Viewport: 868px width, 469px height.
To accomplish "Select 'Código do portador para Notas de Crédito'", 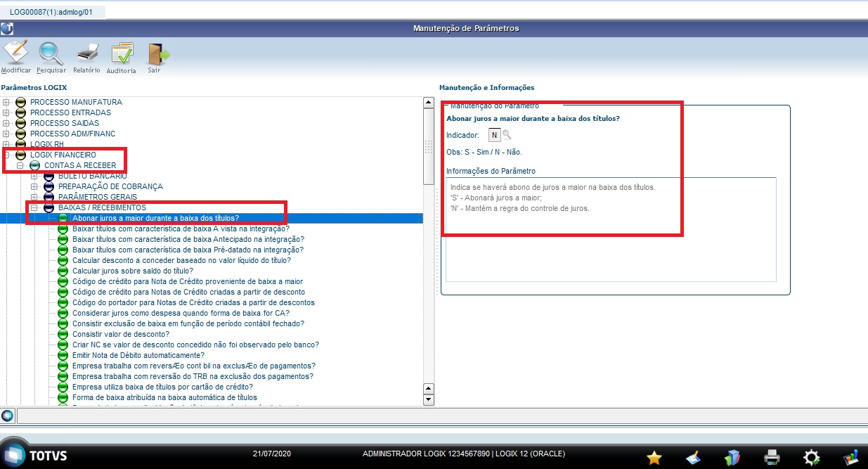I will [x=193, y=302].
